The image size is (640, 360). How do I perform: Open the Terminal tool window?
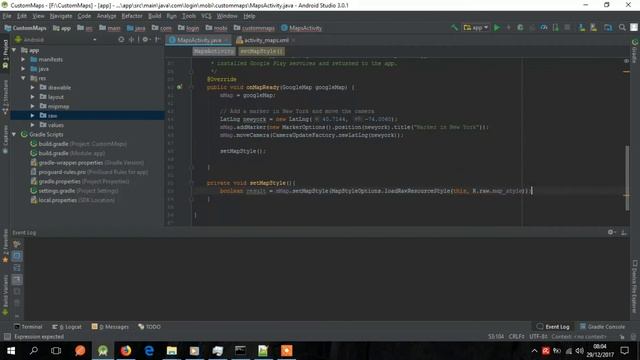click(28, 327)
